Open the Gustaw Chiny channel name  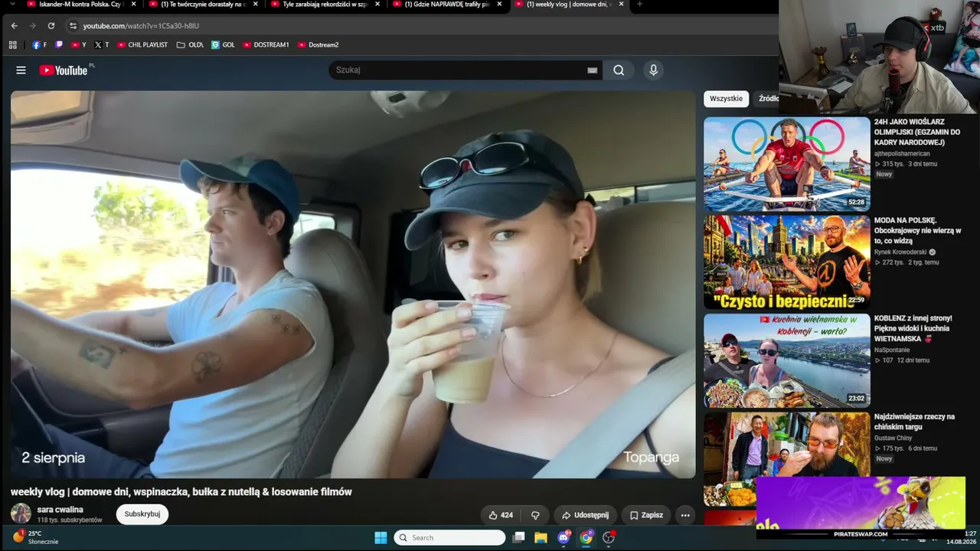pos(893,439)
